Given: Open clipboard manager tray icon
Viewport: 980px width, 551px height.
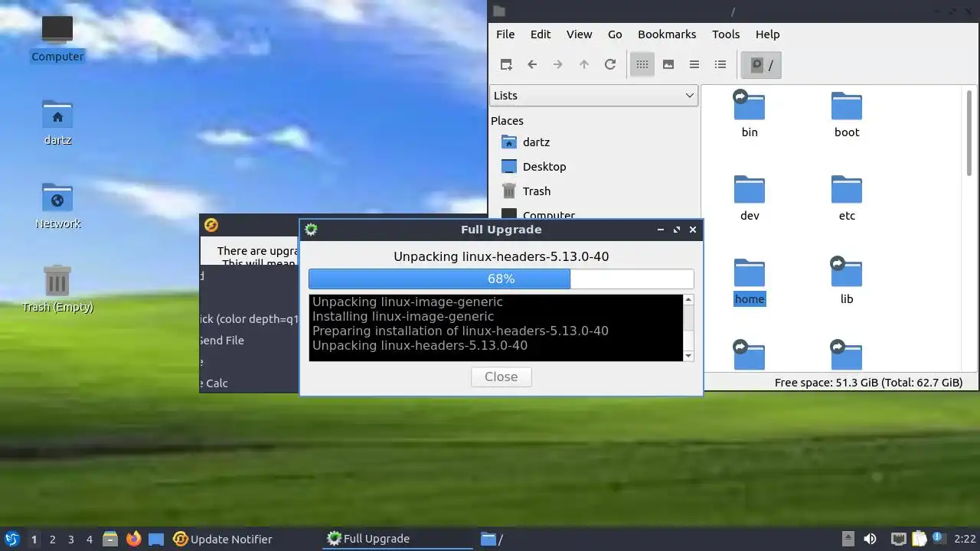Looking at the screenshot, I should [x=919, y=539].
